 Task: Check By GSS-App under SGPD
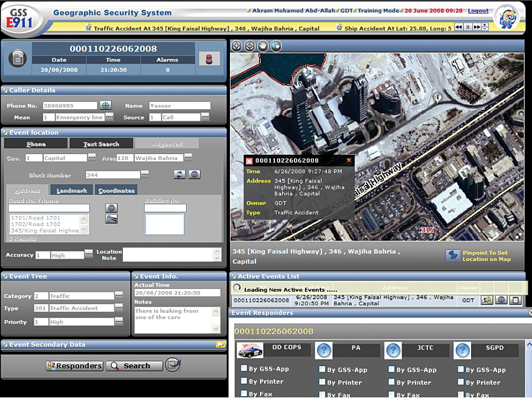(460, 369)
